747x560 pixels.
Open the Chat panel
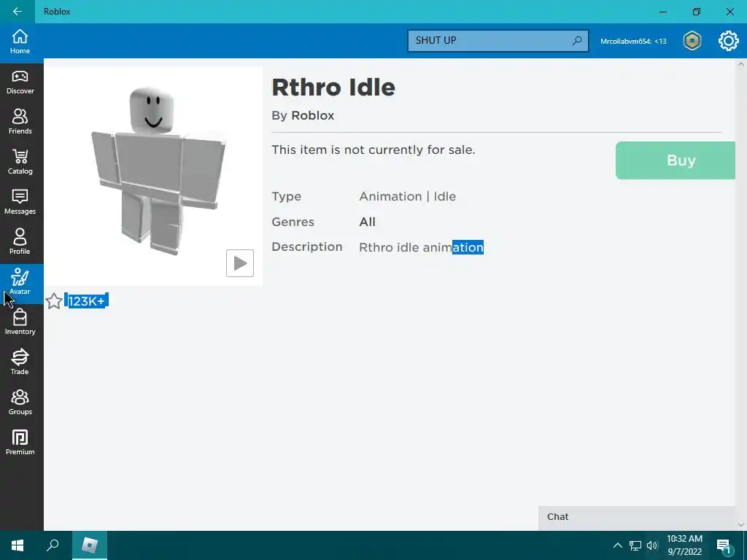point(637,517)
